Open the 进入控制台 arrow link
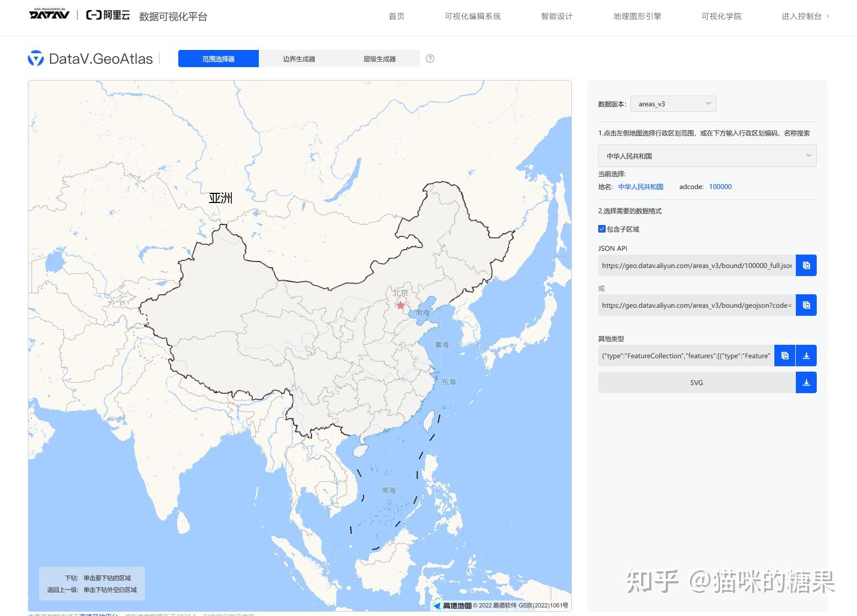The height and width of the screenshot is (616, 857). pos(805,16)
